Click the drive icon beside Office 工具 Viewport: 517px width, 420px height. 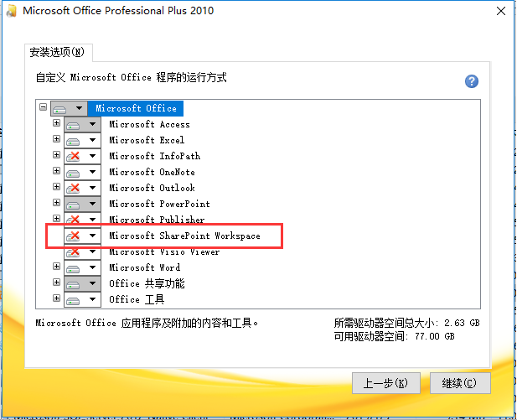coord(73,300)
